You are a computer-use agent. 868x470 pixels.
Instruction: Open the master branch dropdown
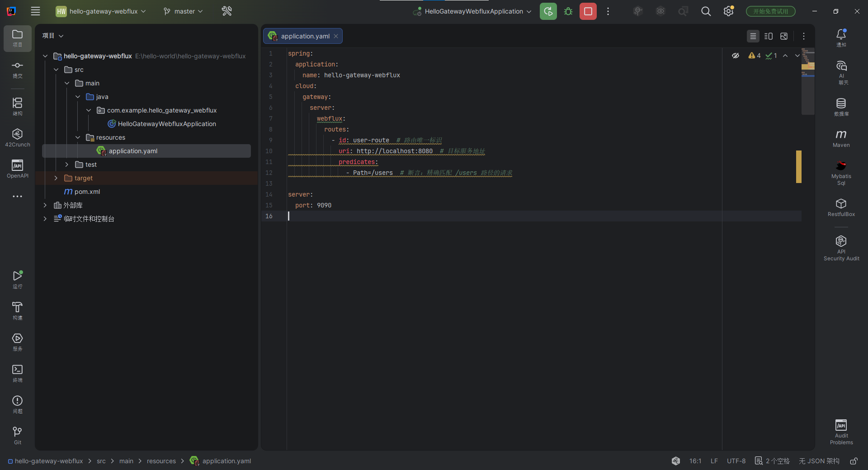click(x=184, y=11)
